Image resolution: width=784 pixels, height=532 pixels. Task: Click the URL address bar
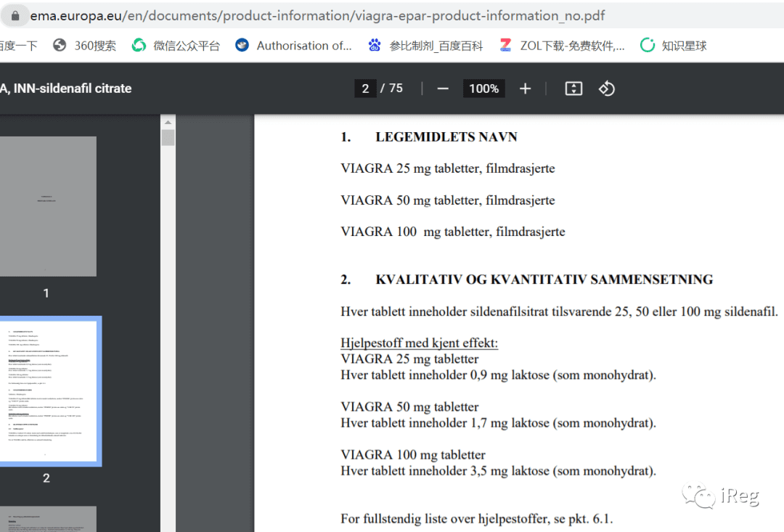click(317, 16)
